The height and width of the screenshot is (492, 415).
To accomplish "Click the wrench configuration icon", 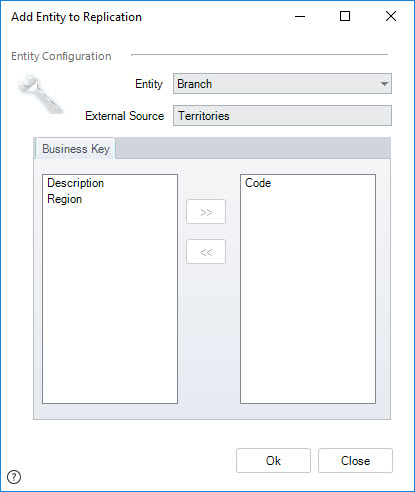I will tap(40, 94).
